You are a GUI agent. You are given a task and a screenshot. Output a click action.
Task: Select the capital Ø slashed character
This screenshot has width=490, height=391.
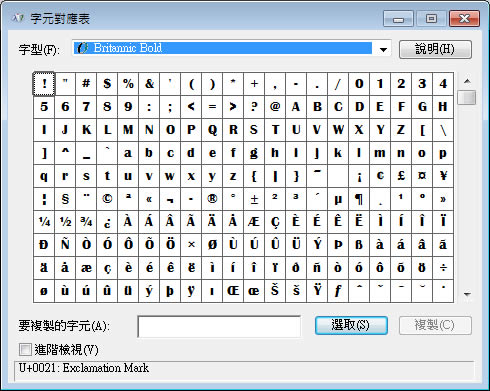pyautogui.click(x=212, y=245)
